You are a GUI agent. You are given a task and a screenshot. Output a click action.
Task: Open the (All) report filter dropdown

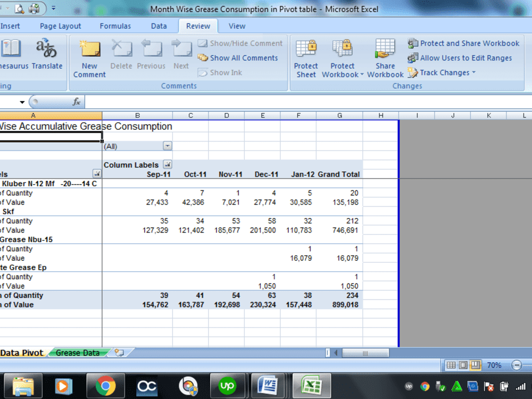tap(168, 146)
